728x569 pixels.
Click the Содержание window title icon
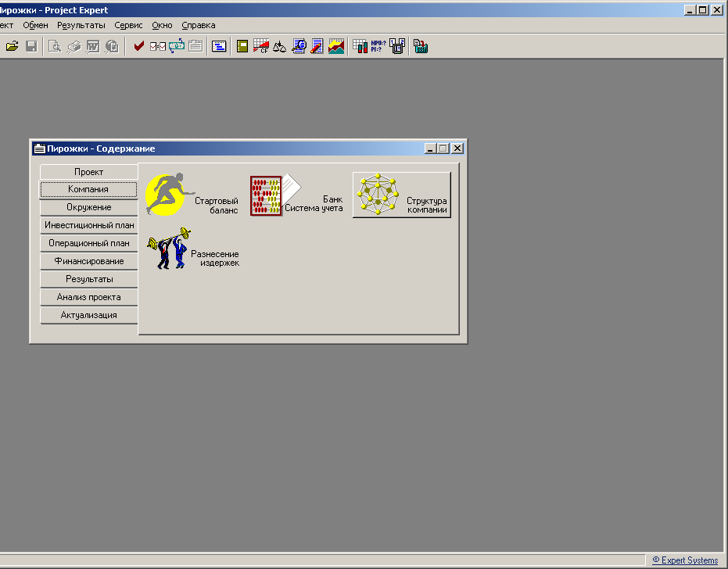(x=39, y=149)
